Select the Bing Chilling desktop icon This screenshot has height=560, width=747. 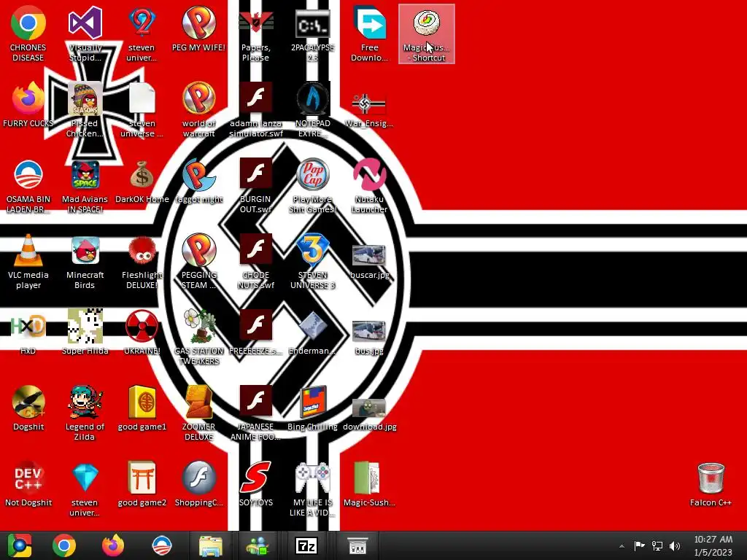point(312,408)
